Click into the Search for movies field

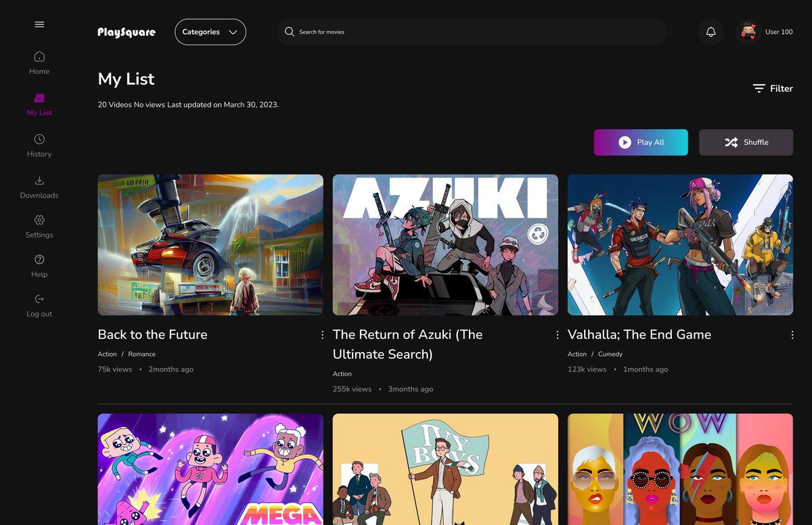[x=472, y=32]
